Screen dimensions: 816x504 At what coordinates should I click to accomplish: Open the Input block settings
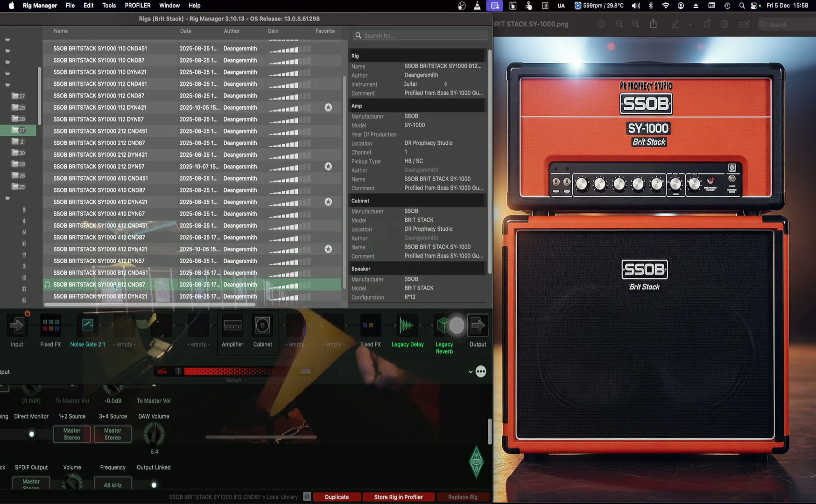(17, 325)
